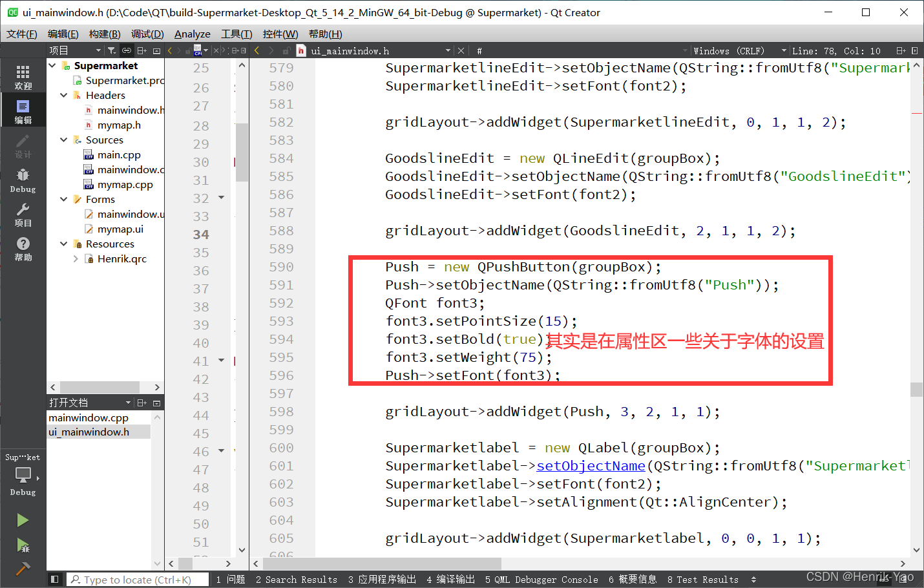
Task: Split the project panel view
Action: [142, 50]
